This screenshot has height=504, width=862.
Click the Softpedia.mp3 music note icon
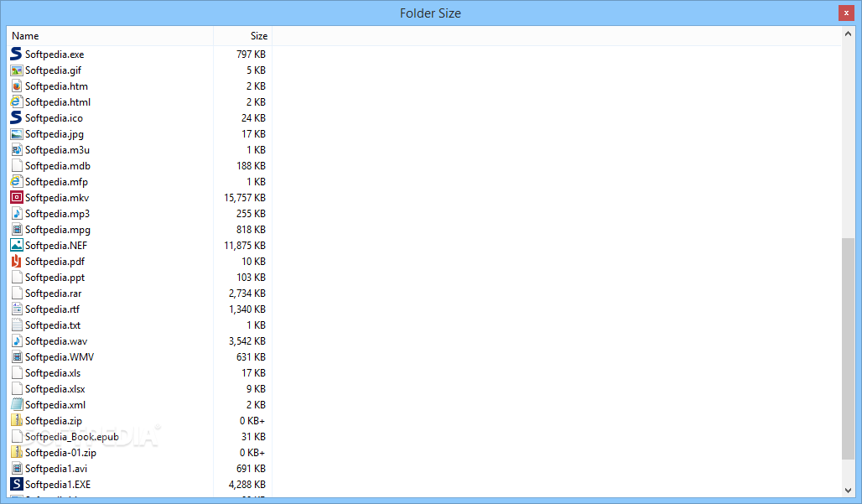(17, 214)
